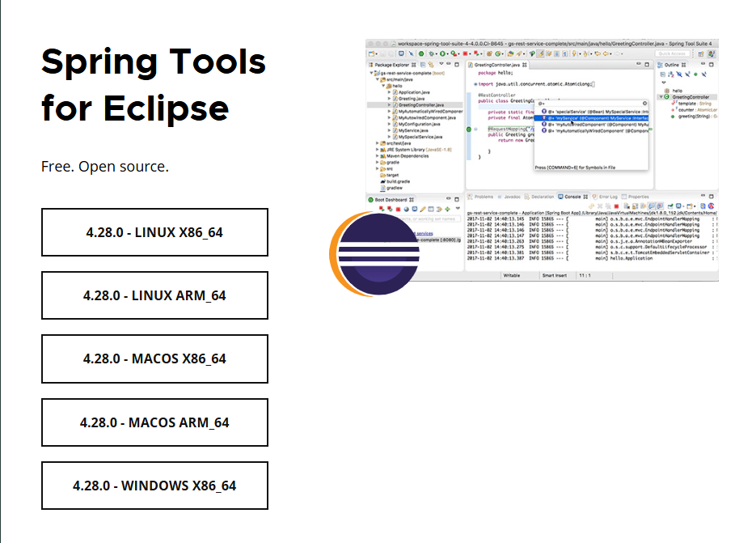756x543 pixels.
Task: Open the Spring Tool Suite screenshot image
Action: pos(542,159)
